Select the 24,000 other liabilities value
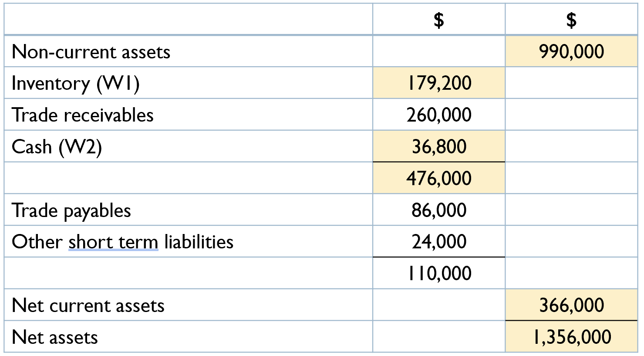Screen dimensions: 644x356 coord(438,242)
